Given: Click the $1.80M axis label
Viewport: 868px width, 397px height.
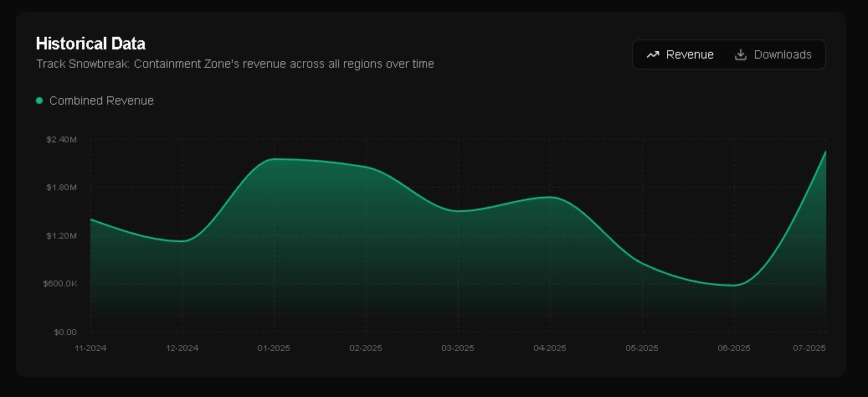Looking at the screenshot, I should [x=61, y=187].
